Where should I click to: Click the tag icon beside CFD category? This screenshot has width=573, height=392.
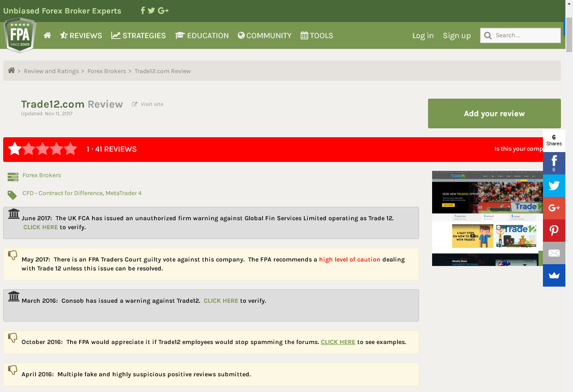pyautogui.click(x=13, y=195)
